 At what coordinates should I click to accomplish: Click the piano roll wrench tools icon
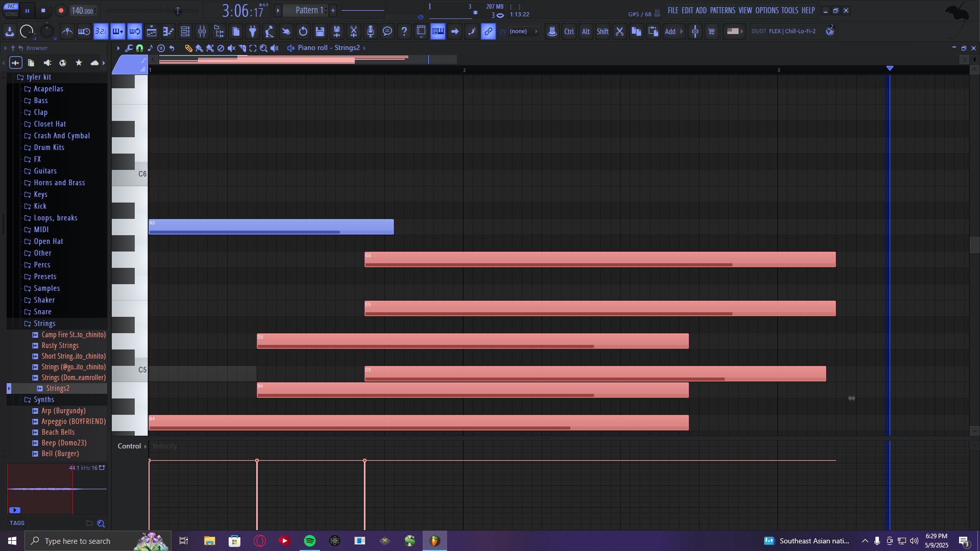(x=129, y=48)
